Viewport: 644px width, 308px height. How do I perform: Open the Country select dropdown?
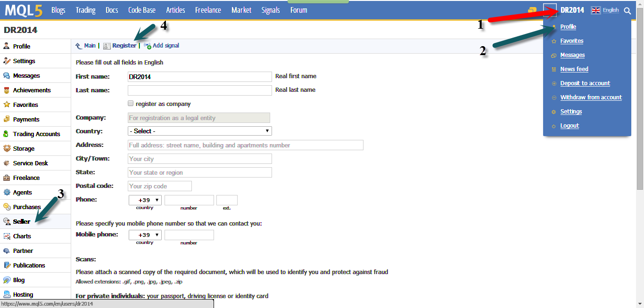pos(200,131)
